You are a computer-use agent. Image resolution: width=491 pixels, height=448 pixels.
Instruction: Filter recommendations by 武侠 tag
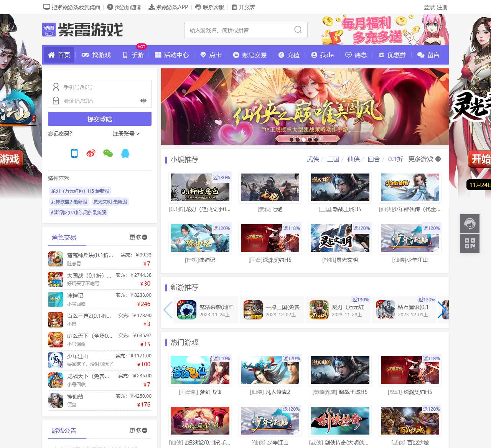click(313, 159)
